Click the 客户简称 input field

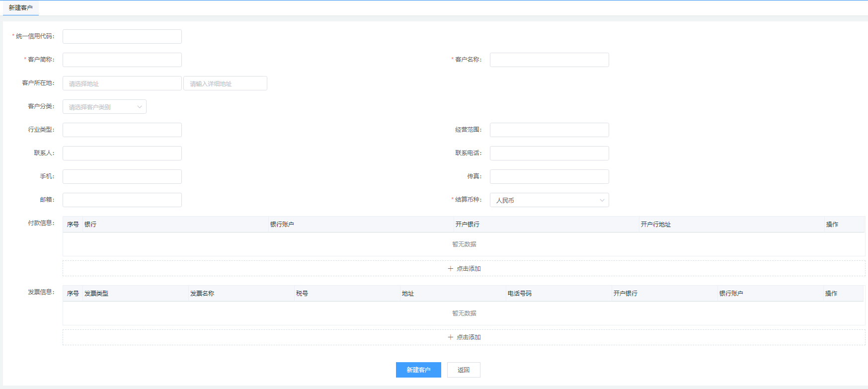[122, 60]
